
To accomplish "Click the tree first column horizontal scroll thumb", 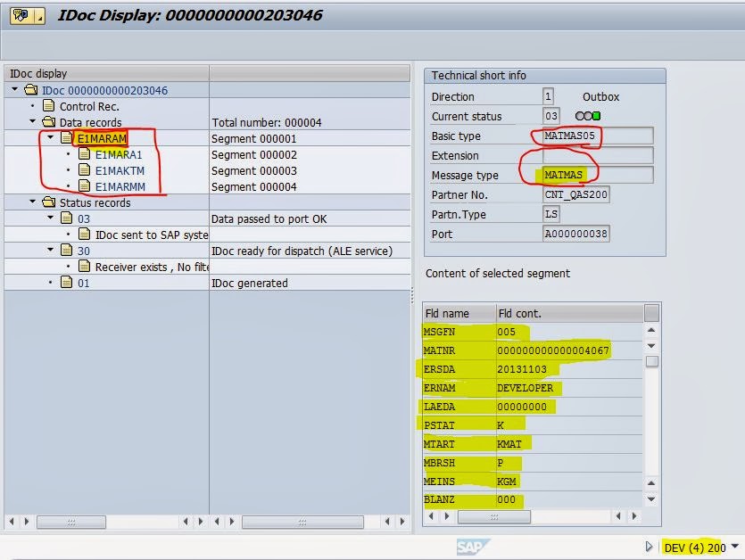I will click(x=71, y=522).
